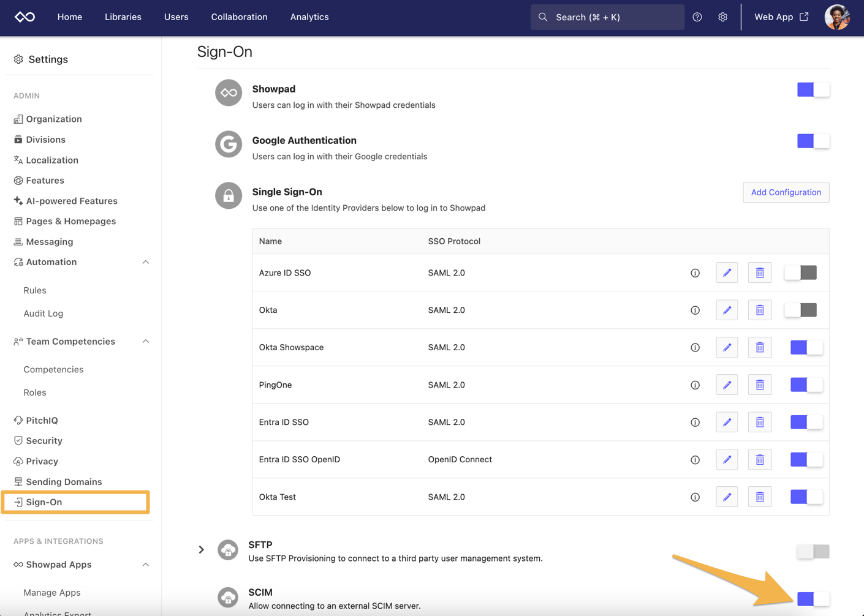Enable the Azure ID SSO toggle

point(800,273)
